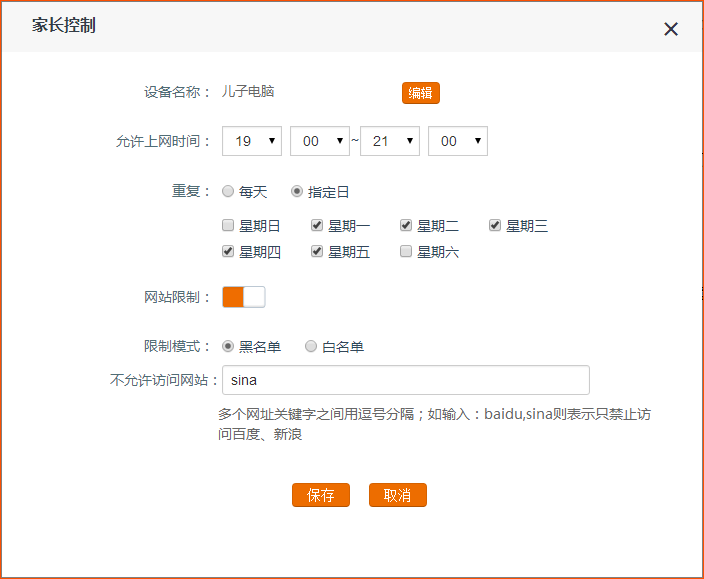The width and height of the screenshot is (704, 579).
Task: Close the 家长控制 dialog with X
Action: click(x=671, y=29)
